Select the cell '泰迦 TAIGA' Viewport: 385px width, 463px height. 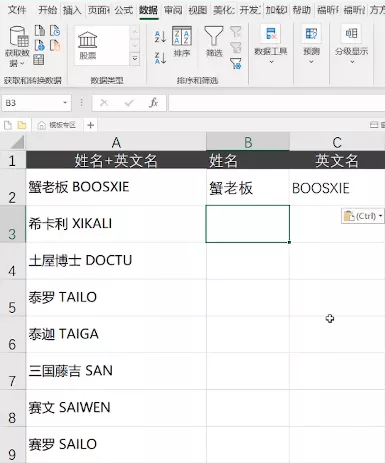pos(116,334)
